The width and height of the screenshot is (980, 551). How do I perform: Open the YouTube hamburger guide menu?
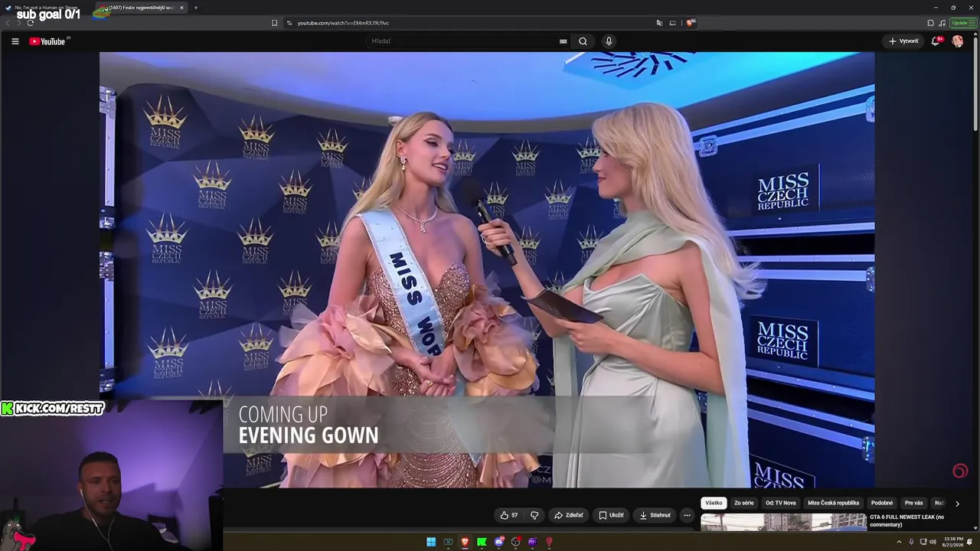coord(15,41)
